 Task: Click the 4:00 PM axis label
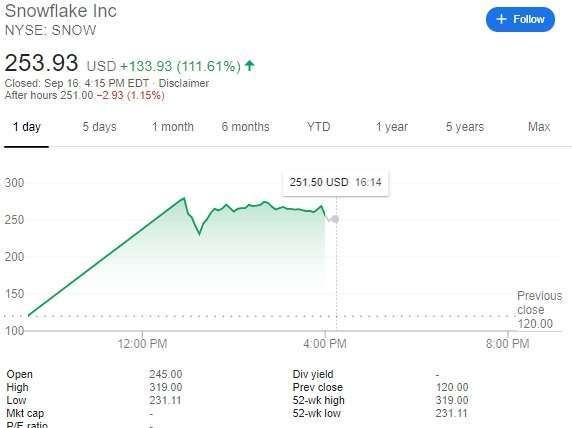[325, 344]
